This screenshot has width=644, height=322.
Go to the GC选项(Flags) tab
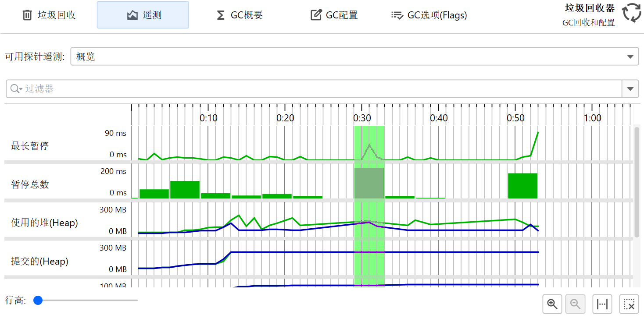tap(429, 15)
